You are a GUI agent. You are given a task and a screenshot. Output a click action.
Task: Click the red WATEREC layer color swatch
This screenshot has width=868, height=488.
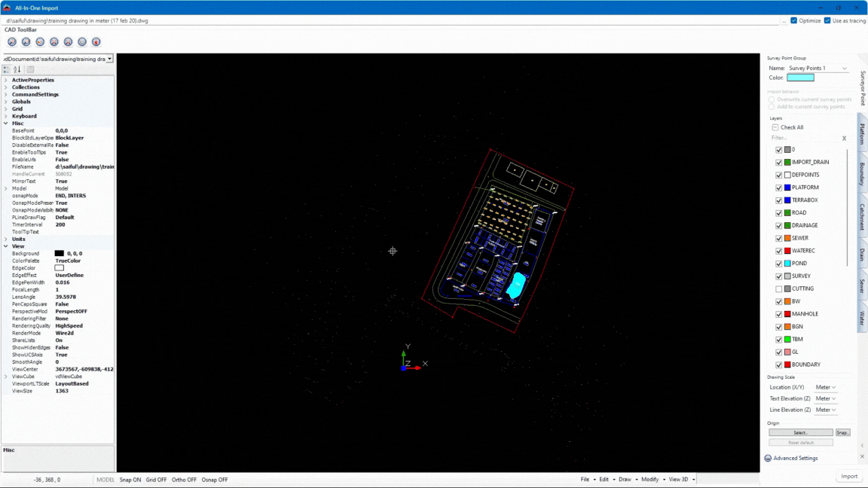click(x=787, y=252)
